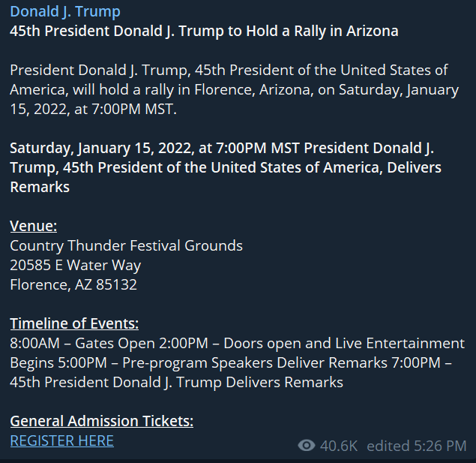
Task: Open the REGISTER HERE link
Action: tap(61, 440)
